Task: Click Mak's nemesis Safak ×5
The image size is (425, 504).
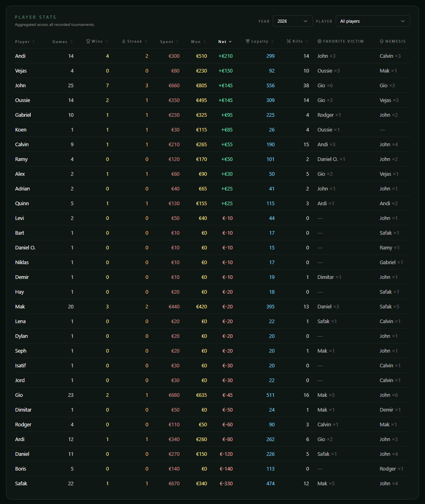Action: 389,307
